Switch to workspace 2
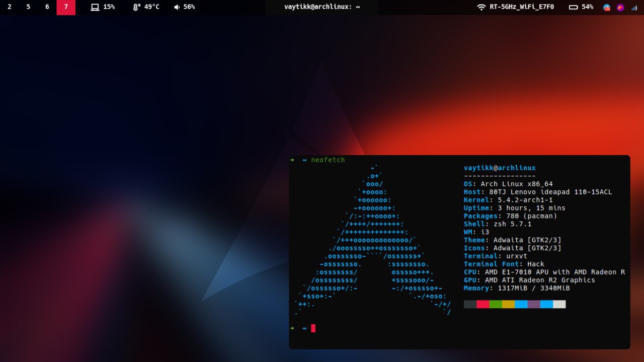This screenshot has height=362, width=644. coord(9,7)
